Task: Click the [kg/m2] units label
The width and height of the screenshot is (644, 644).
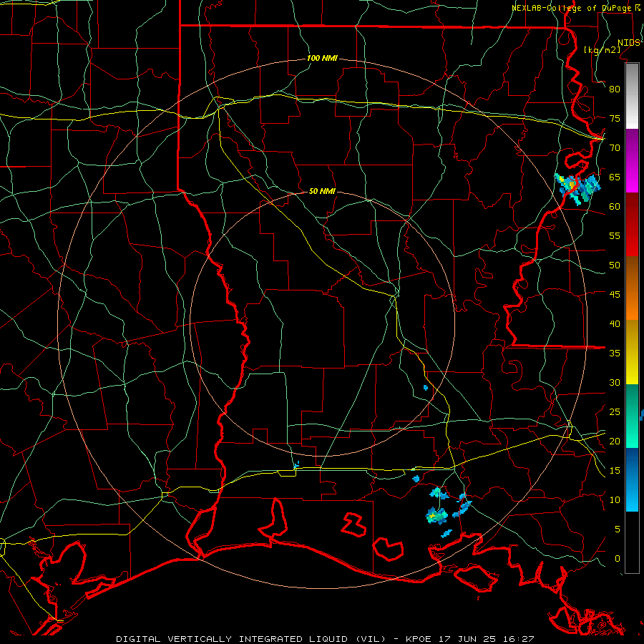Action: click(602, 50)
